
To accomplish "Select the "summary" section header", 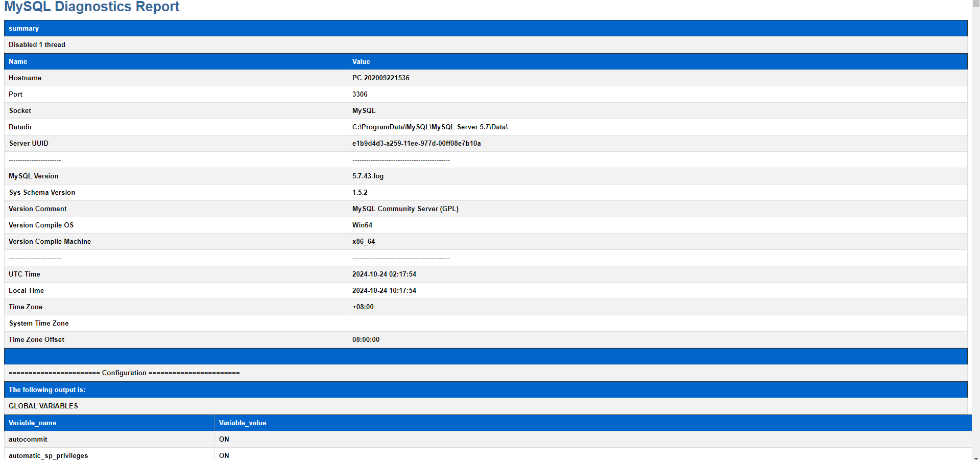I will [23, 29].
